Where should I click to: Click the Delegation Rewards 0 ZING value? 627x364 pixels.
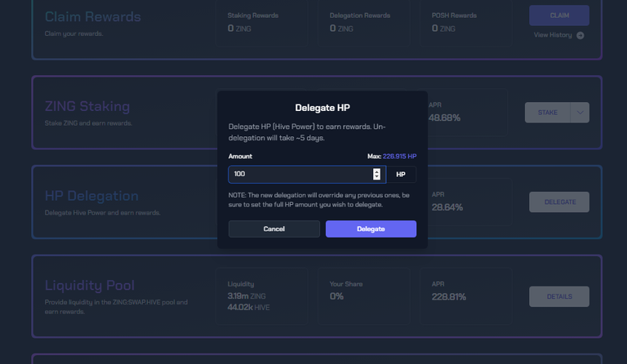(341, 29)
